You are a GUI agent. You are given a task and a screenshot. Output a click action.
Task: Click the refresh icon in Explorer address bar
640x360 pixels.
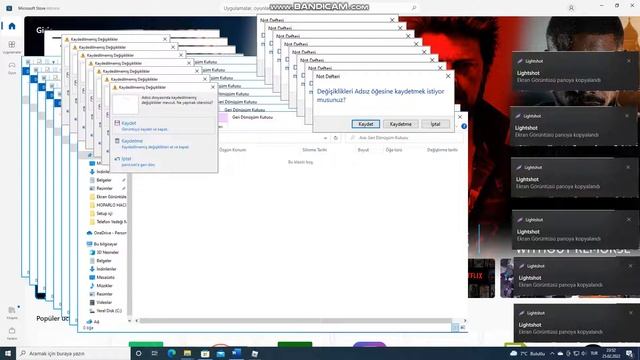click(336, 138)
